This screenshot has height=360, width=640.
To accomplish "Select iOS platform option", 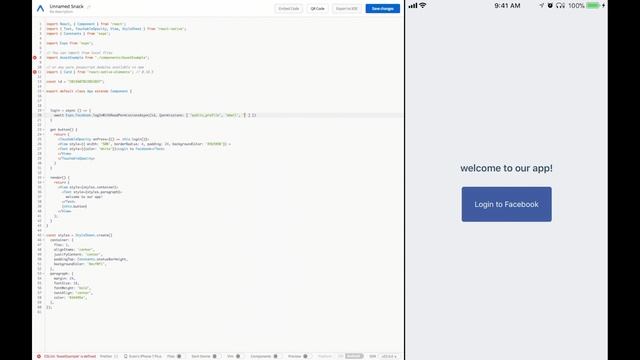I will (340, 356).
